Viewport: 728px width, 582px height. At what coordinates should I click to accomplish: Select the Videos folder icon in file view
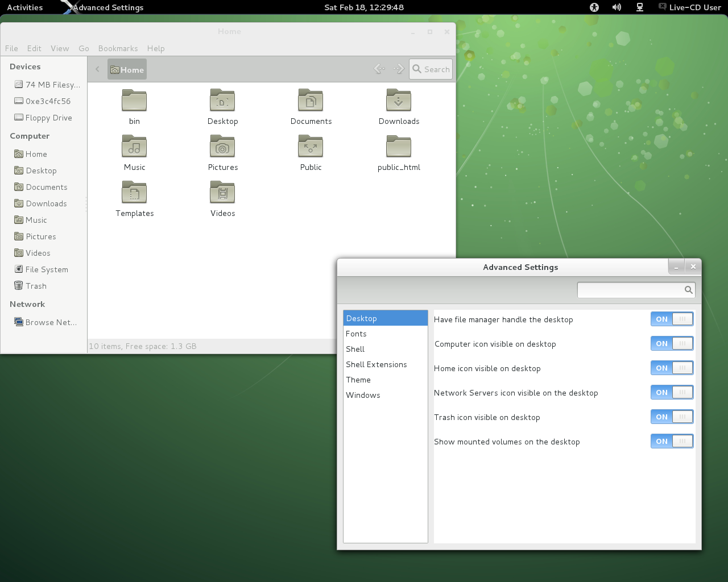coord(222,193)
